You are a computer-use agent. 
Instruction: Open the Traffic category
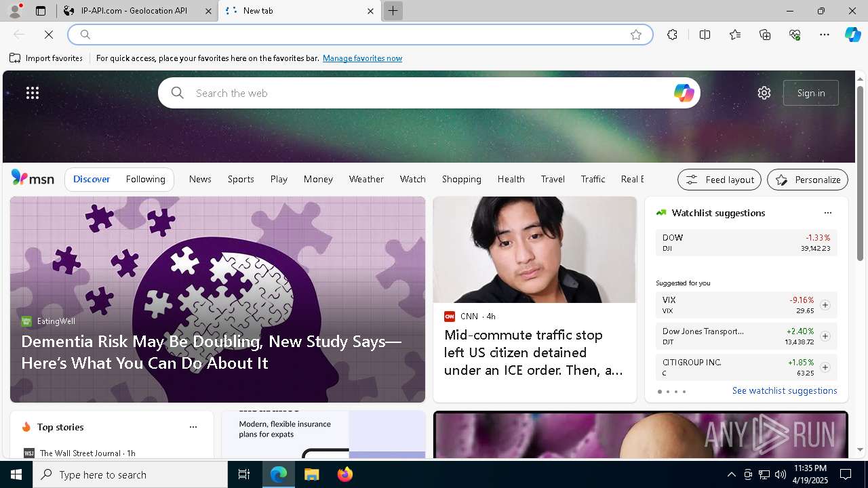(593, 179)
